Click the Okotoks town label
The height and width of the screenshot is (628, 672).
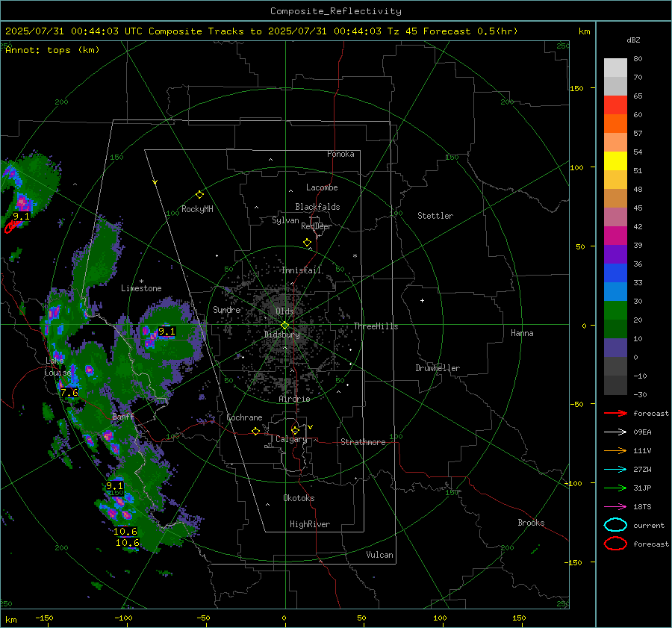pos(299,498)
